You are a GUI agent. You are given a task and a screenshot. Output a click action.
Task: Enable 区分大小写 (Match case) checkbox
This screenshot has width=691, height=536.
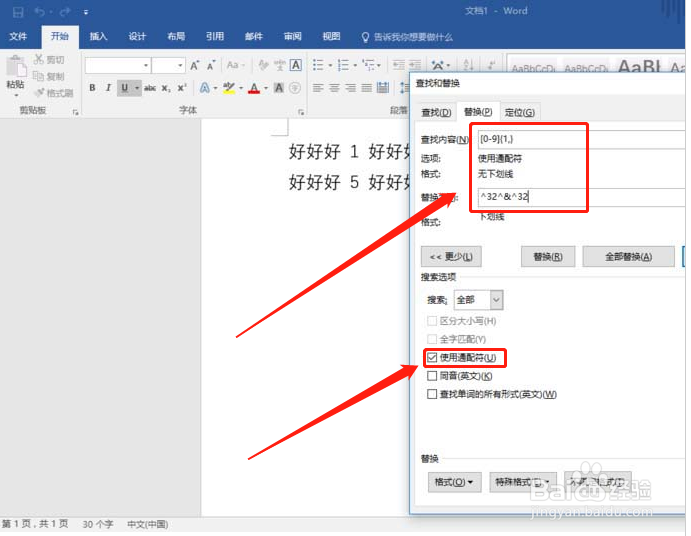click(432, 321)
